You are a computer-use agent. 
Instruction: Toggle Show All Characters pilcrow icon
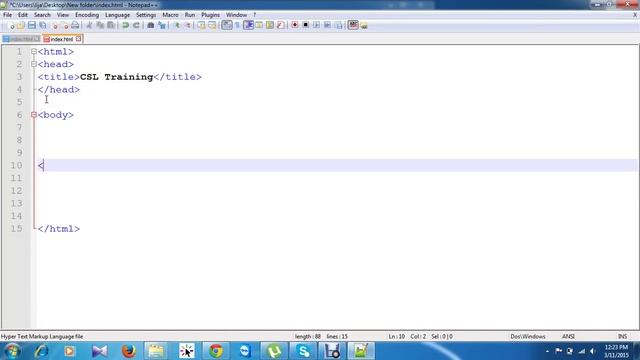[237, 25]
